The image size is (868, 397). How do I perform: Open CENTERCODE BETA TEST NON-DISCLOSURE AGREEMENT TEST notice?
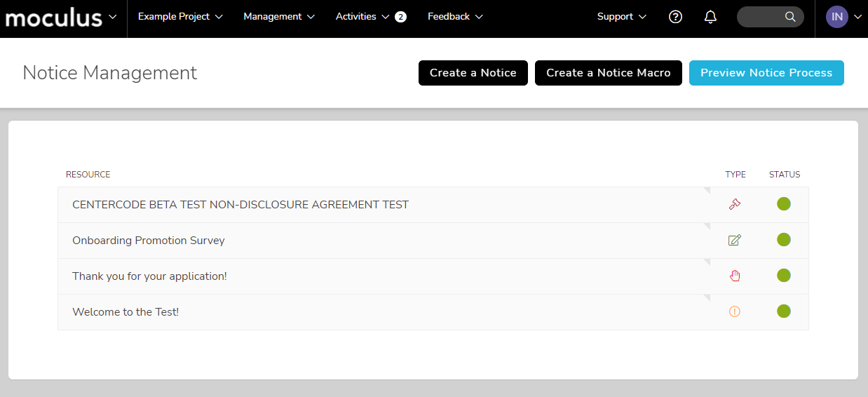[240, 205]
